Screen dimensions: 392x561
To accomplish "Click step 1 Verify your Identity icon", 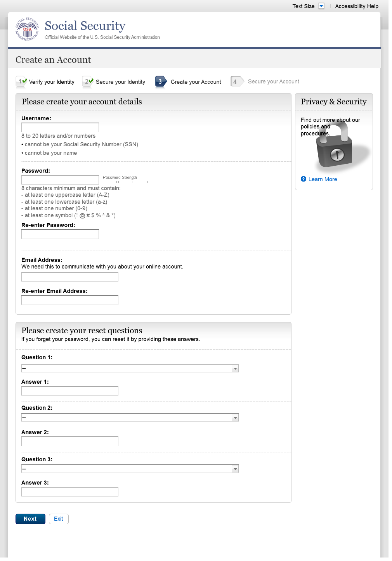I will [x=21, y=81].
